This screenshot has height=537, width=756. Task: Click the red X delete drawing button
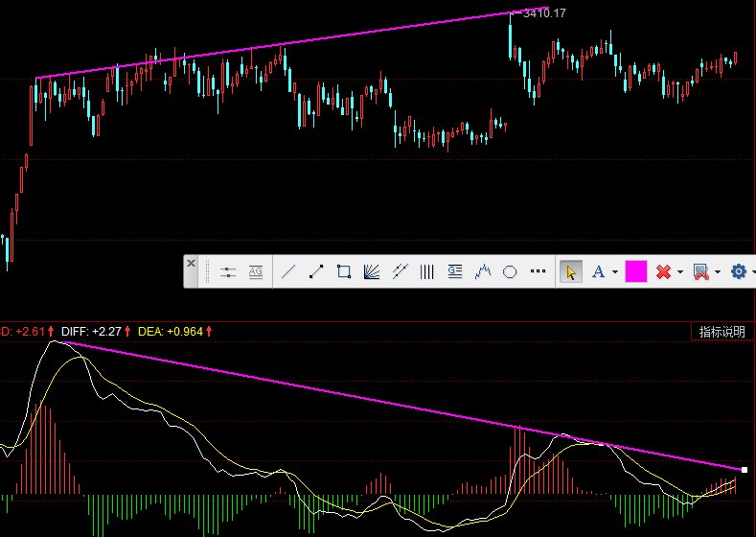tap(663, 272)
